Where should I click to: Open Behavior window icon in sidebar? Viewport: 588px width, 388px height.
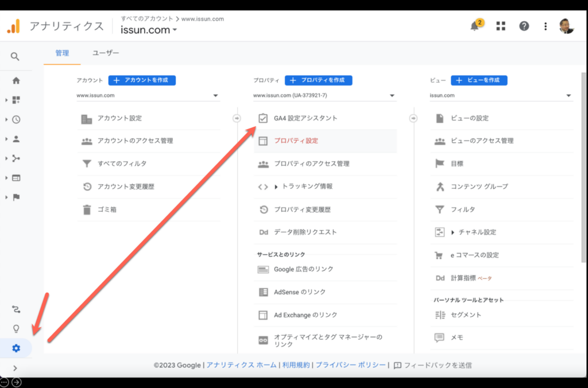(16, 178)
